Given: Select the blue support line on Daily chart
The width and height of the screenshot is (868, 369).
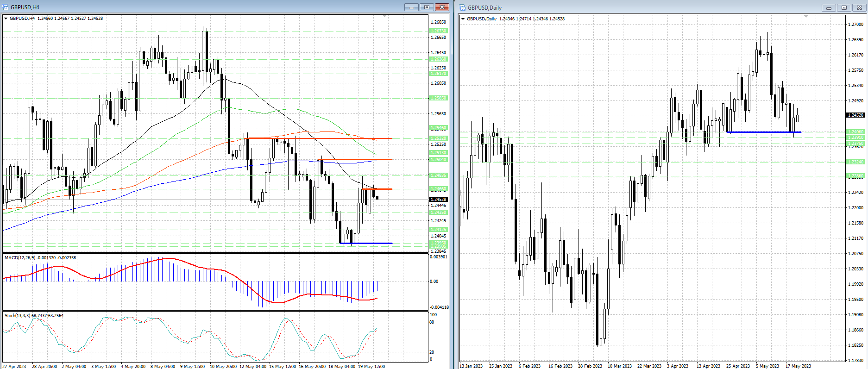Looking at the screenshot, I should click(763, 132).
